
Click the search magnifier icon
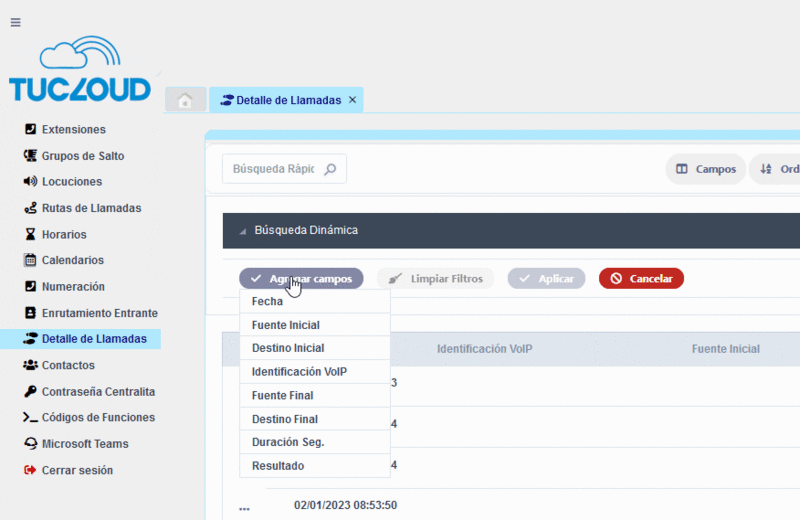pos(331,169)
